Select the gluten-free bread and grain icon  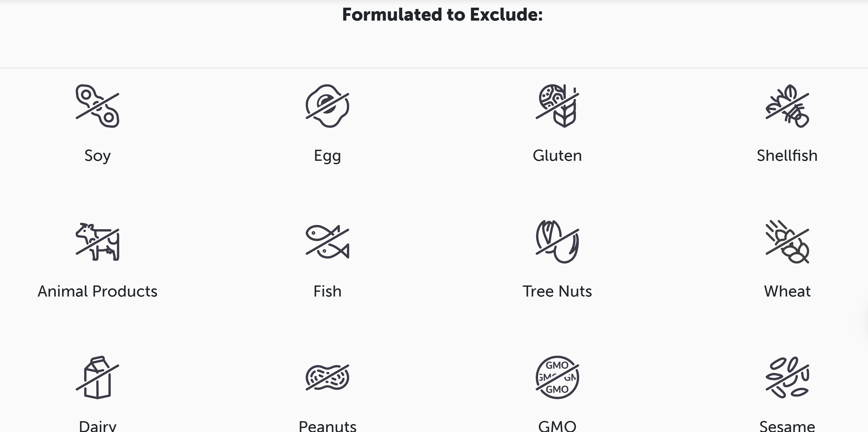(557, 106)
